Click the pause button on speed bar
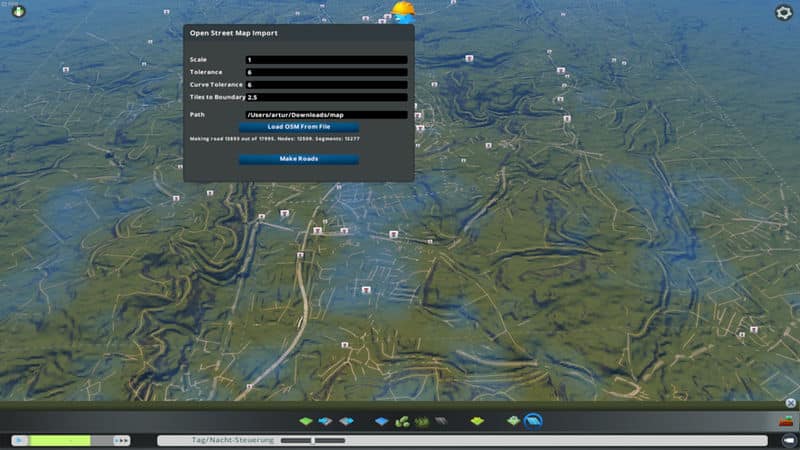 tap(19, 440)
